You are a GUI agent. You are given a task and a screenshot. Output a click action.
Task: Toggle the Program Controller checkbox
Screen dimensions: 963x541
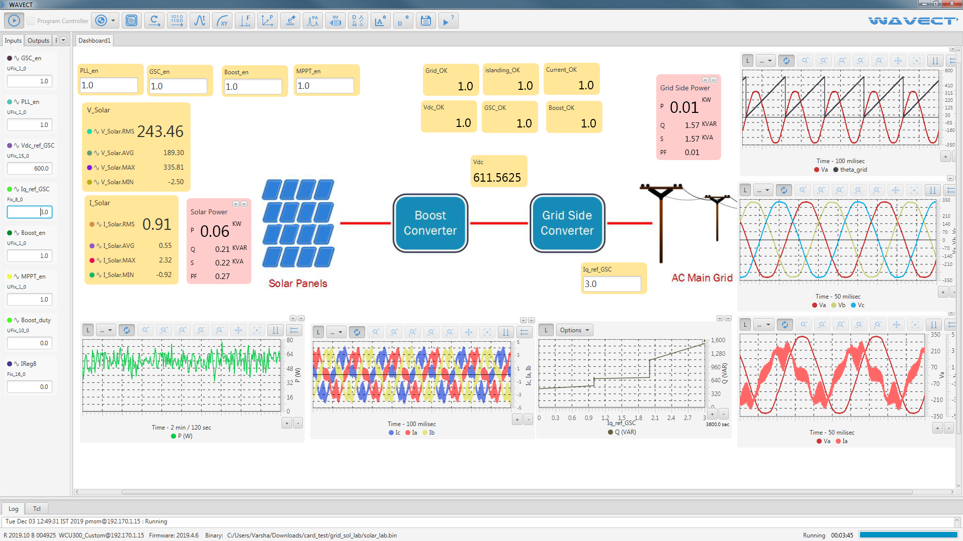tap(31, 21)
